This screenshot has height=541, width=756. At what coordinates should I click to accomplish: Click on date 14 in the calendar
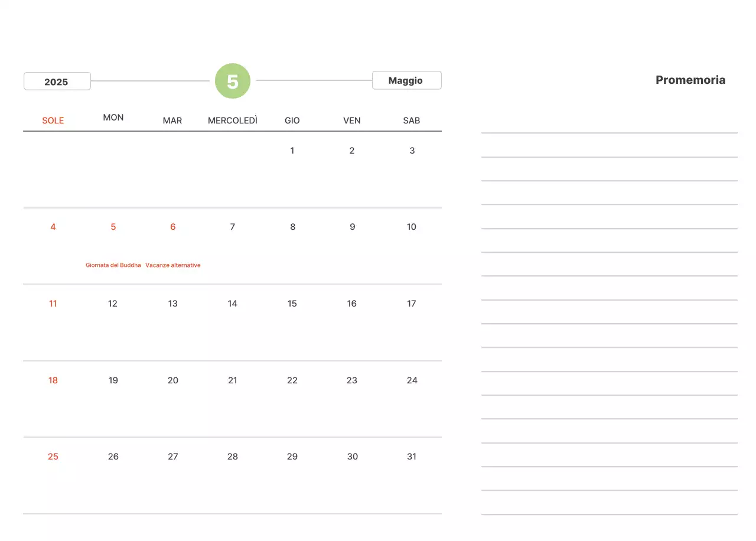[233, 304]
